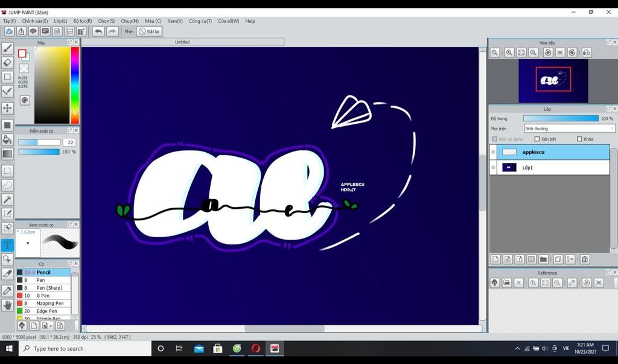Delete layer with the trash icon

coord(584,259)
